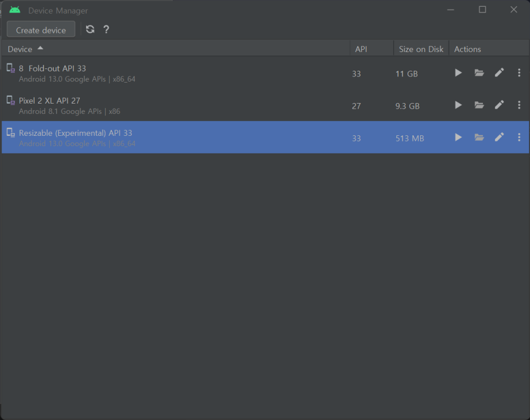Click device type icon for 8 Fold-out
Viewport: 530px width, 420px height.
(11, 68)
